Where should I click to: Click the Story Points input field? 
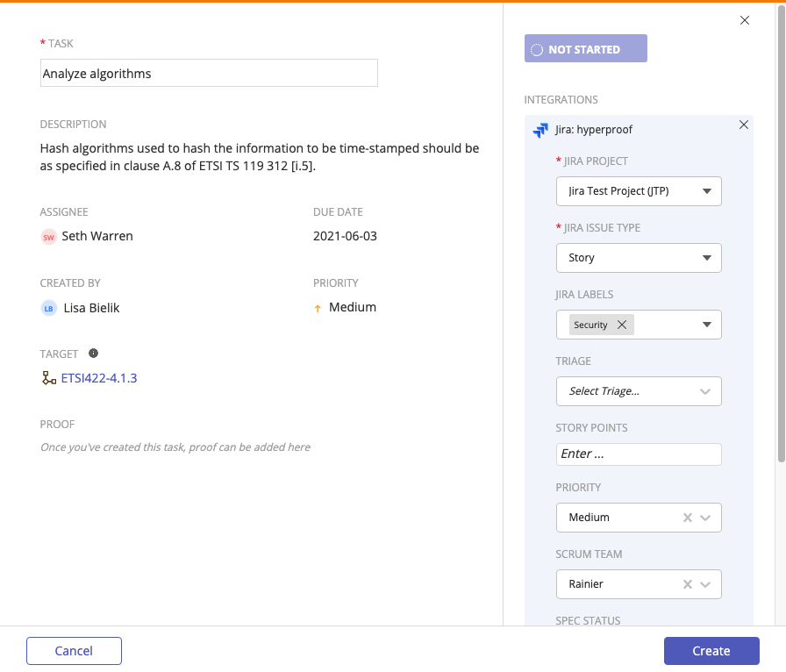pyautogui.click(x=639, y=454)
